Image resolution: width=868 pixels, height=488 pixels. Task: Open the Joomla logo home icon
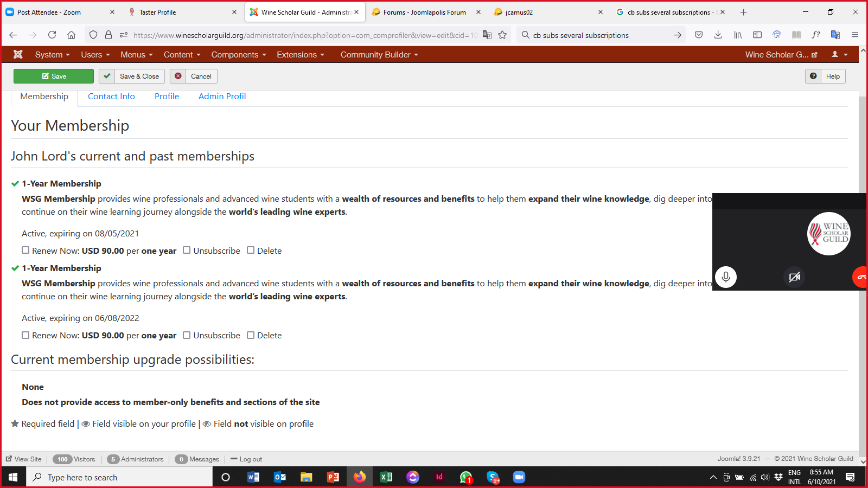click(18, 54)
